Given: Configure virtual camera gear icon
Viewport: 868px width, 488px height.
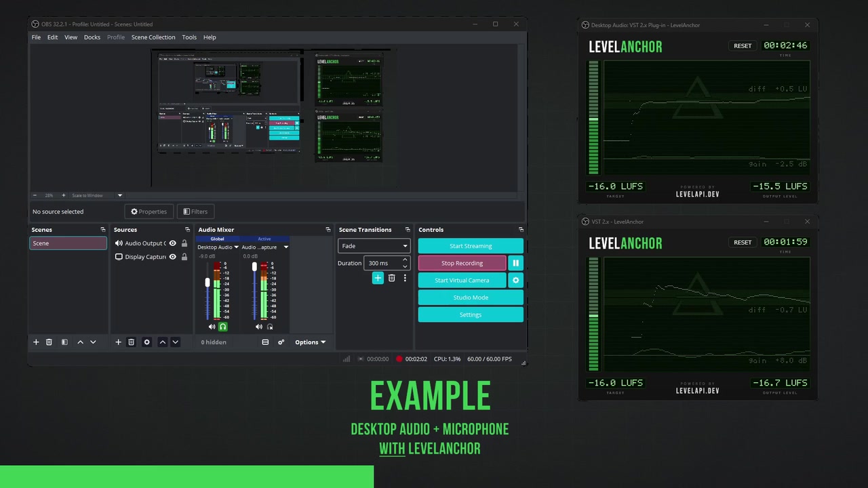Looking at the screenshot, I should (515, 280).
